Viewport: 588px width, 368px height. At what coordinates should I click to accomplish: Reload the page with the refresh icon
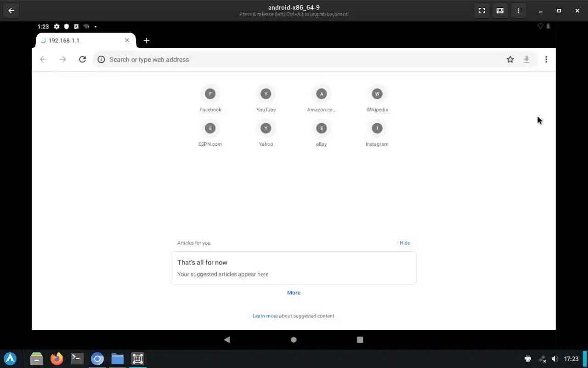(82, 59)
